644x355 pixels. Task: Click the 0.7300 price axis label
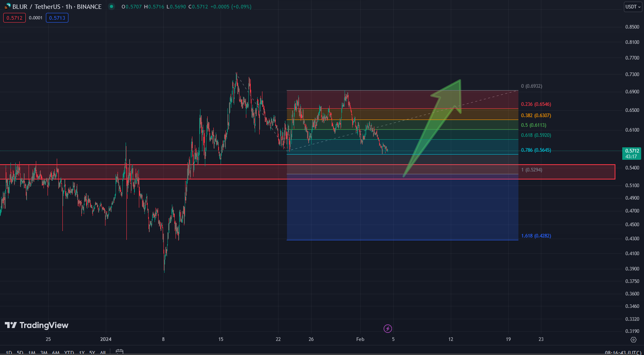click(x=632, y=74)
